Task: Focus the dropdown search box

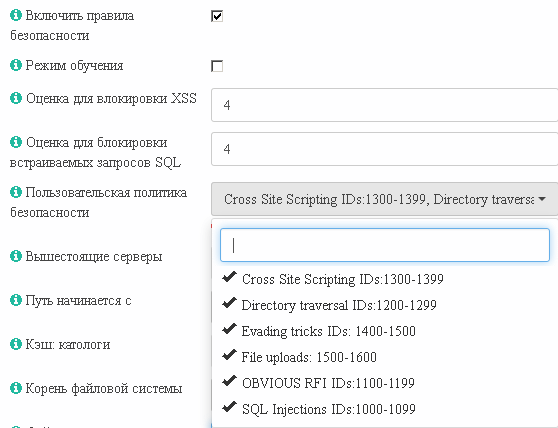Action: point(385,245)
